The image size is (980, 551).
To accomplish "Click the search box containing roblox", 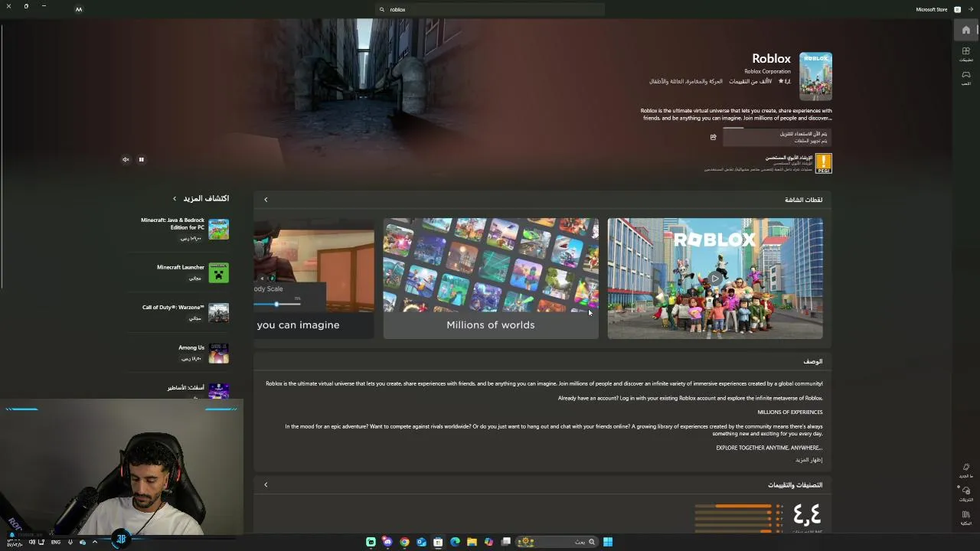I will 490,9.
